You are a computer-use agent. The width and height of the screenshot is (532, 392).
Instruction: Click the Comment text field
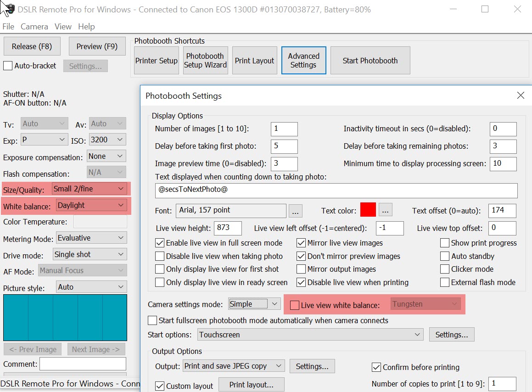(83, 364)
